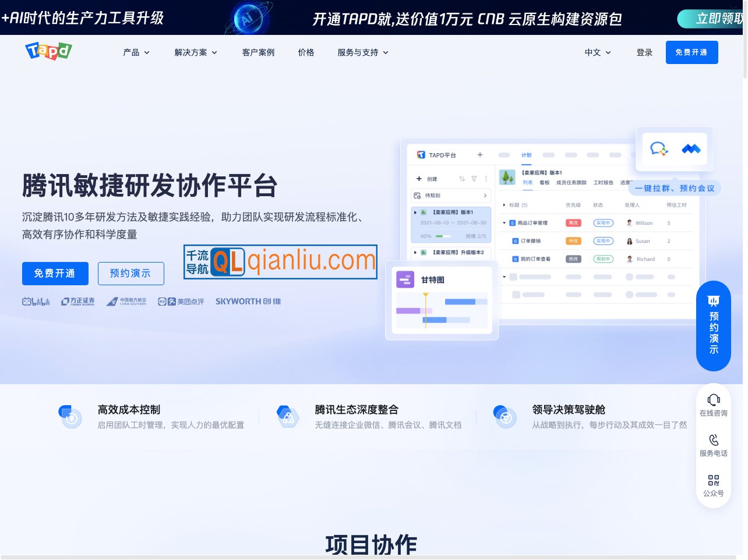Select the purple 甘特图 Gantt chart icon
The height and width of the screenshot is (560, 748).
(x=405, y=279)
